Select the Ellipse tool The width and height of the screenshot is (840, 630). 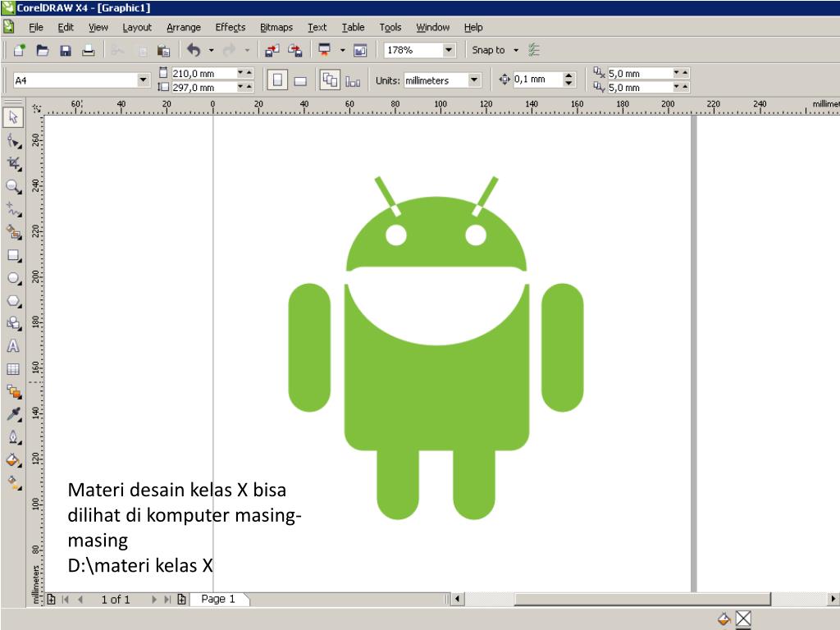13,278
